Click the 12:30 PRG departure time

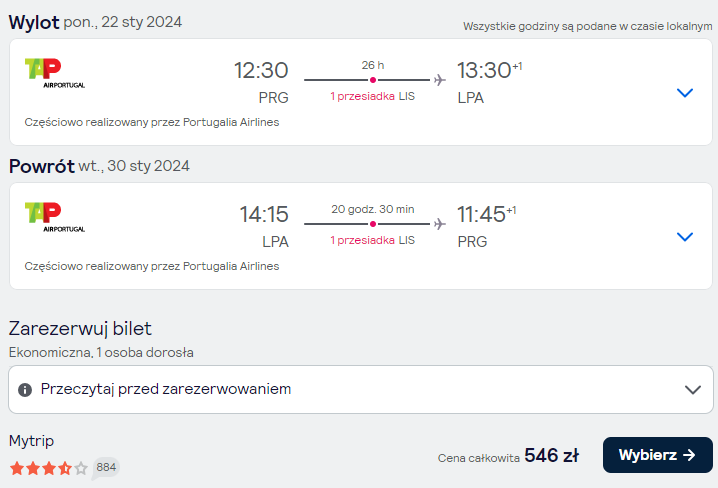pos(261,70)
